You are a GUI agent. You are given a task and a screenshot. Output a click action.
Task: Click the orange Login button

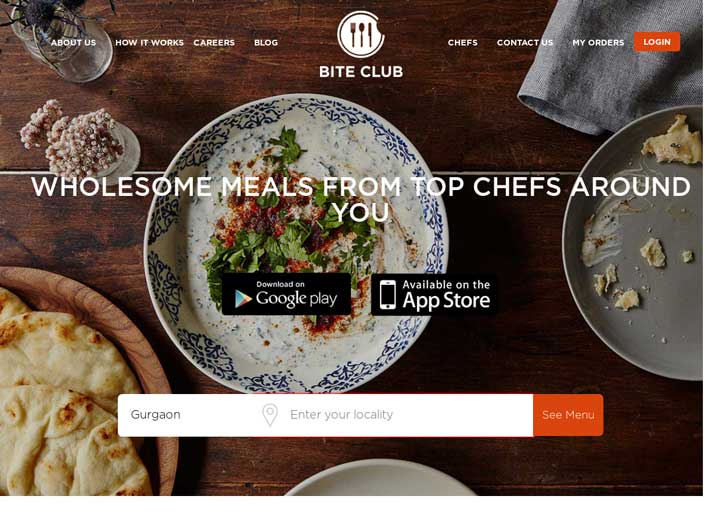point(657,42)
